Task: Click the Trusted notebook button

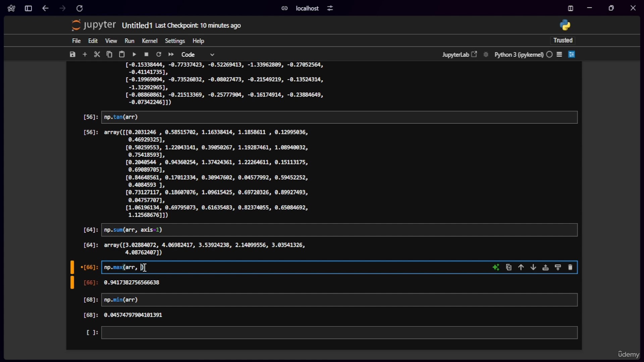Action: point(563,41)
